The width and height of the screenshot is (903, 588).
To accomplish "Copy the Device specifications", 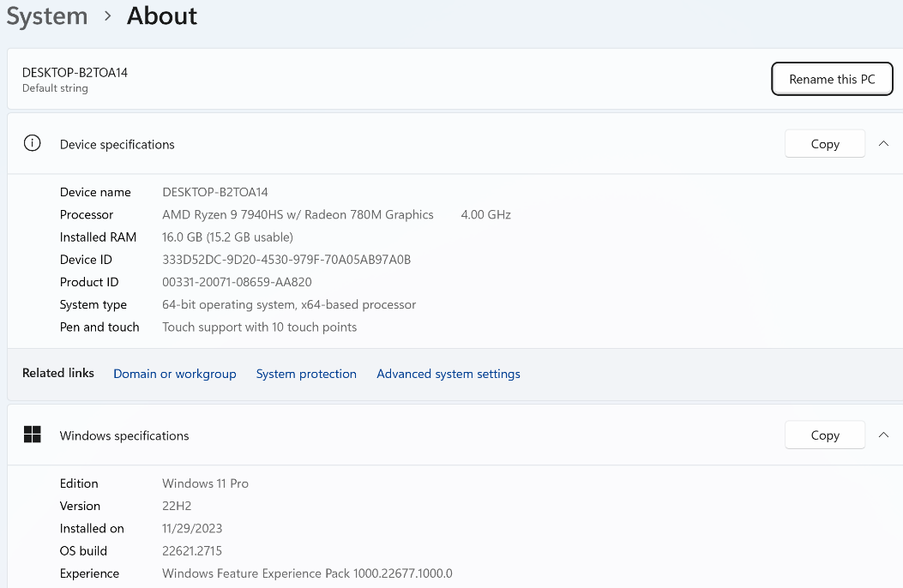I will click(x=825, y=144).
